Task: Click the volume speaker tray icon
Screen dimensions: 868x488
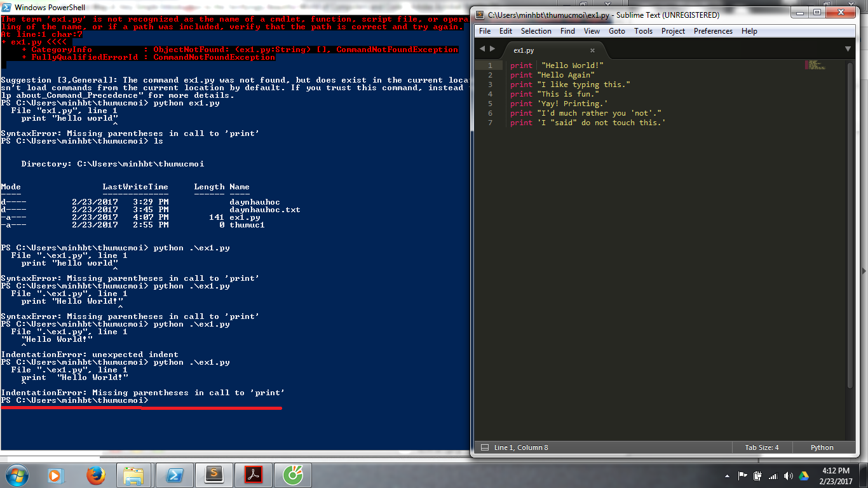Action: point(788,476)
